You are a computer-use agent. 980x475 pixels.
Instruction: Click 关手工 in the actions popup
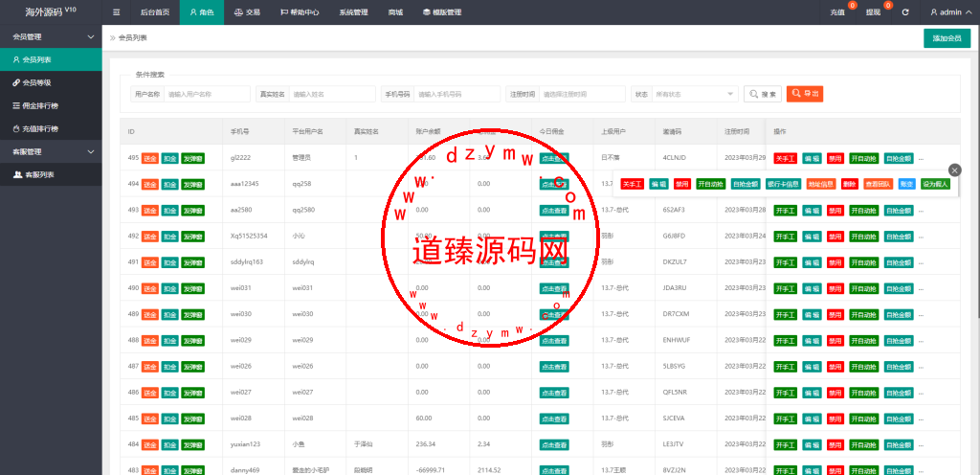(x=633, y=185)
